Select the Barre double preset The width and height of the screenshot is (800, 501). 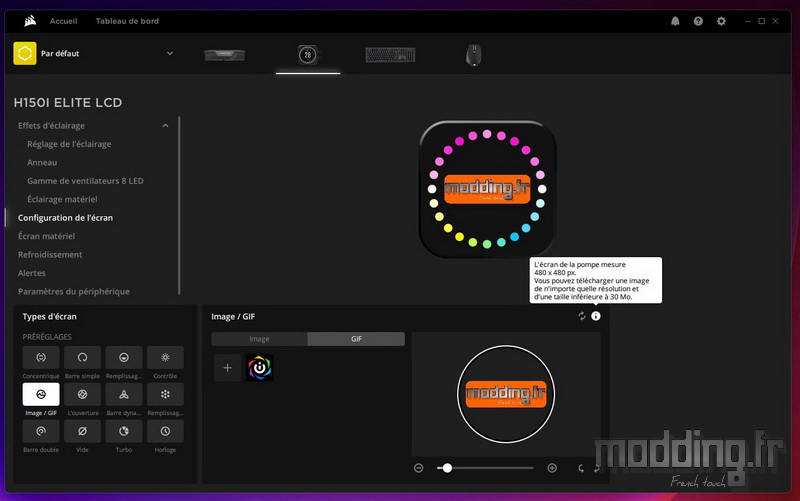[41, 432]
